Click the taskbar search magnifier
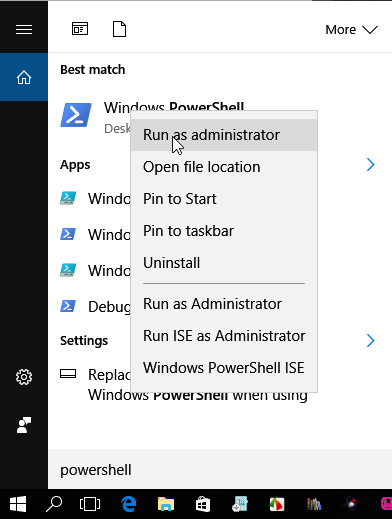The width and height of the screenshot is (392, 519). [x=54, y=504]
